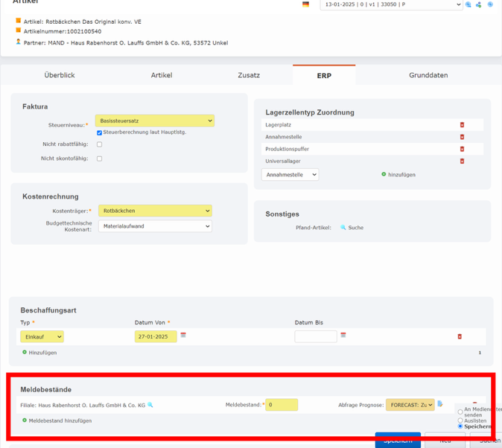Open the Datum Bis calendar picker
This screenshot has height=448, width=502.
(x=343, y=335)
